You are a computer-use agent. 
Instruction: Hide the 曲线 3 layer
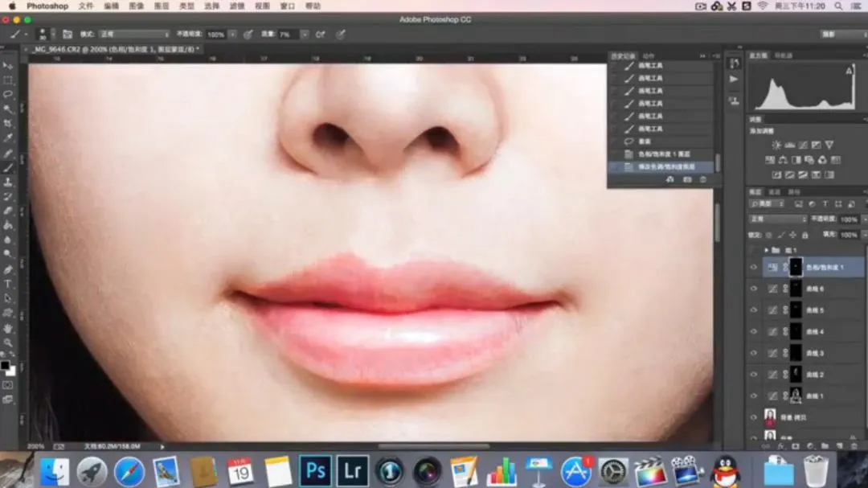click(753, 353)
